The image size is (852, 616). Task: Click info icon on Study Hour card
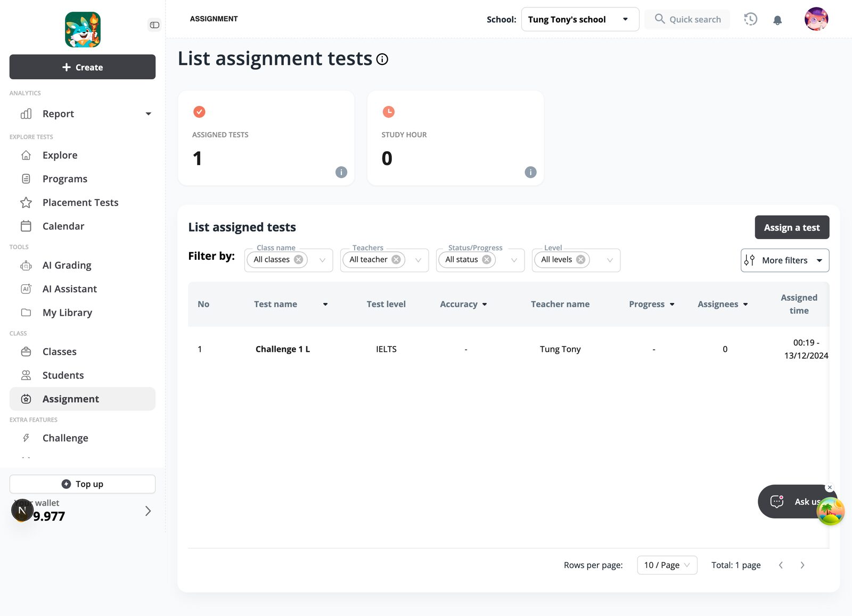coord(530,172)
